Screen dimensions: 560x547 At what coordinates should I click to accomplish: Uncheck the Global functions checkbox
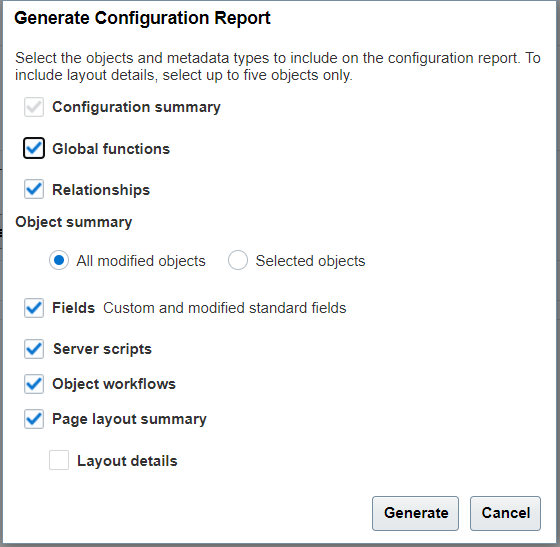(34, 148)
